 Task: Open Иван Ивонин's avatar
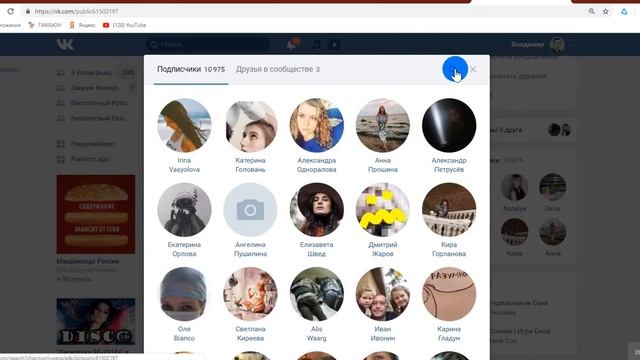382,294
